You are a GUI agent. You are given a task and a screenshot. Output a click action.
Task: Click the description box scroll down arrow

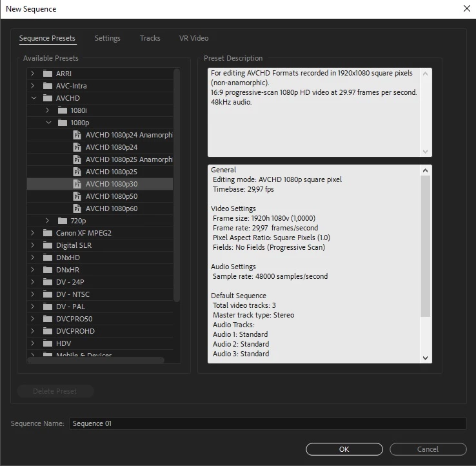point(425,151)
